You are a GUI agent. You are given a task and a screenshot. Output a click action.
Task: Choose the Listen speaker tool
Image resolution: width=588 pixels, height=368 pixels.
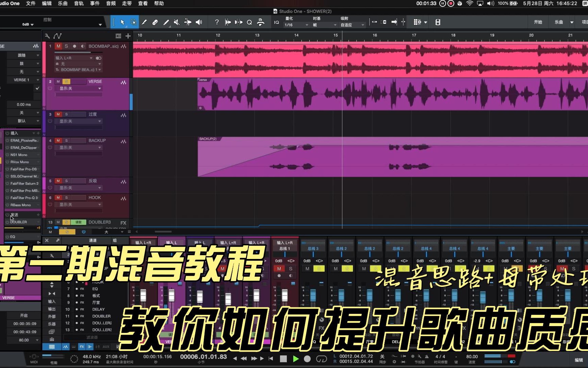click(199, 22)
